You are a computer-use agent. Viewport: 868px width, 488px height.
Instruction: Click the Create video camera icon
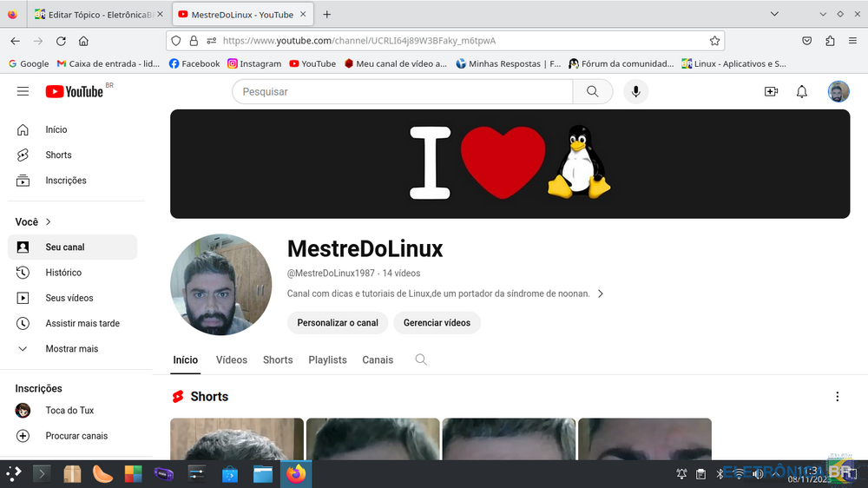point(771,91)
